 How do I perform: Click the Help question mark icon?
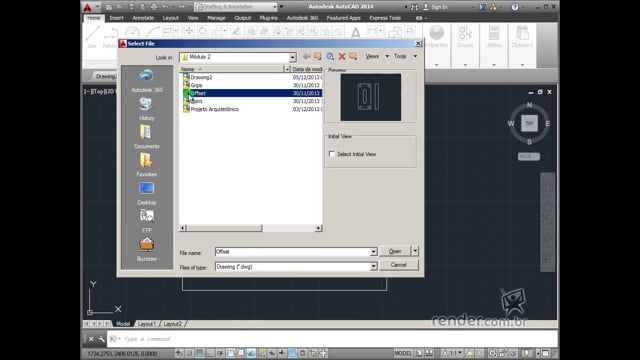[515, 7]
